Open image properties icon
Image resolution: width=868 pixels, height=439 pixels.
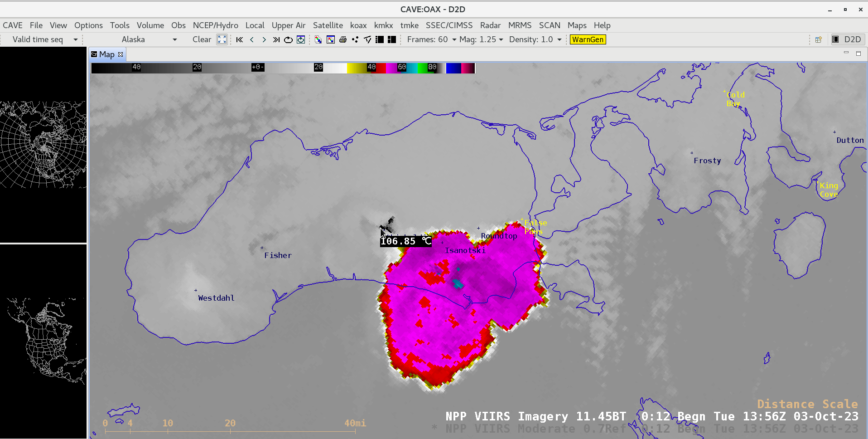point(331,39)
